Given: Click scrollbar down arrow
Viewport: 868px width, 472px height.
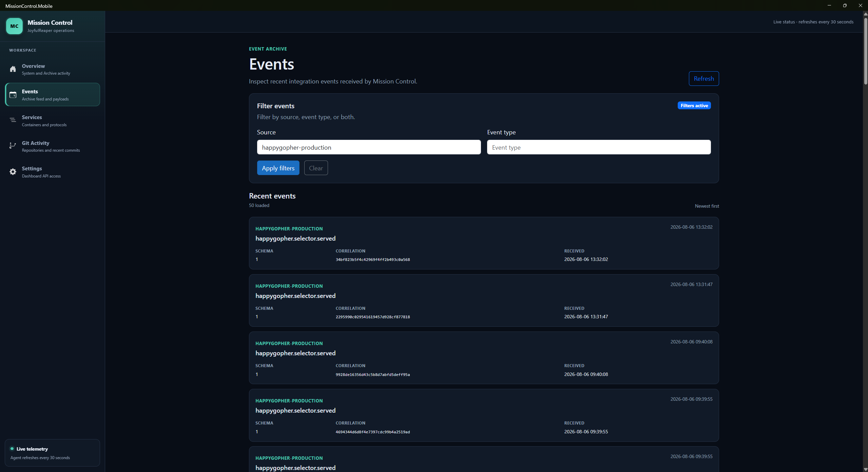Looking at the screenshot, I should pos(865,469).
